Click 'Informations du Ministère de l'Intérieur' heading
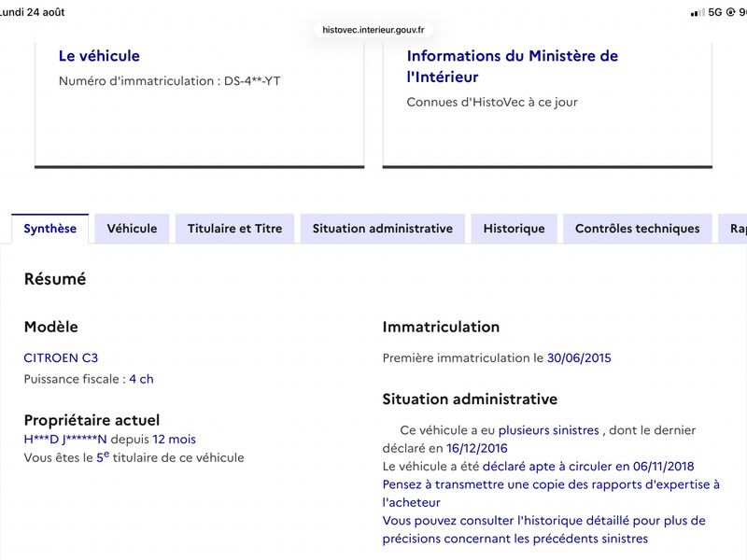 (x=512, y=66)
